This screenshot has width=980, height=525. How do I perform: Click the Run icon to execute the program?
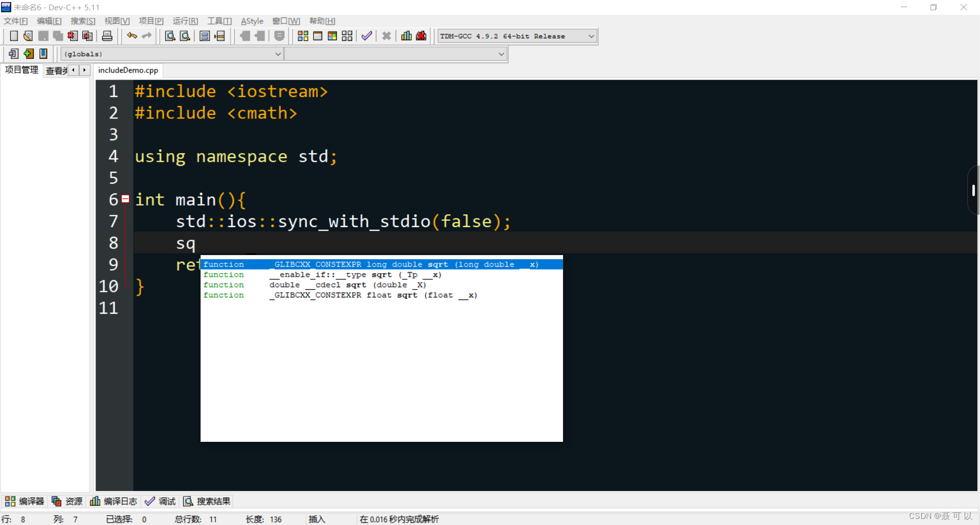click(x=317, y=36)
